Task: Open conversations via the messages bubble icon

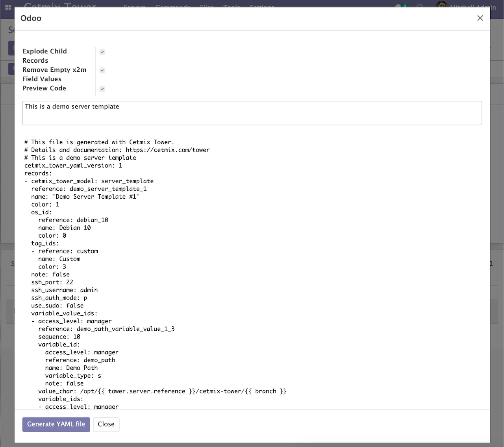Action: click(398, 7)
